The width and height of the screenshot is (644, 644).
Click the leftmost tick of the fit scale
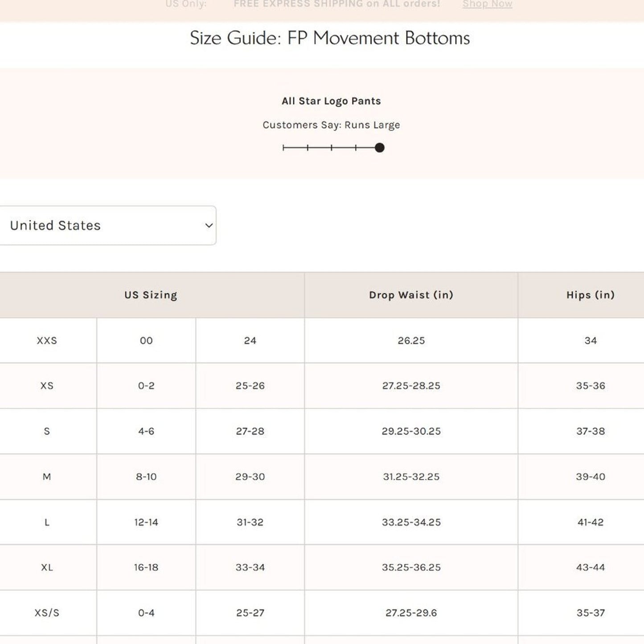coord(283,147)
